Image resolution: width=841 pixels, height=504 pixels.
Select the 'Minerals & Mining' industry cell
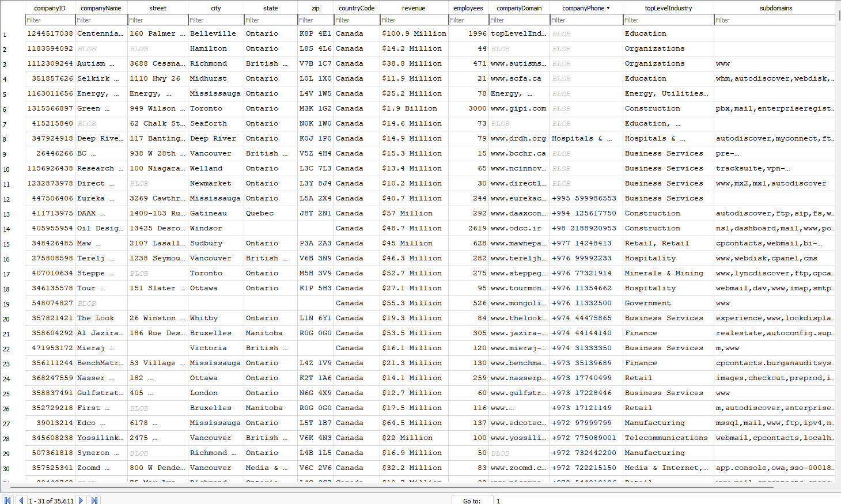668,274
